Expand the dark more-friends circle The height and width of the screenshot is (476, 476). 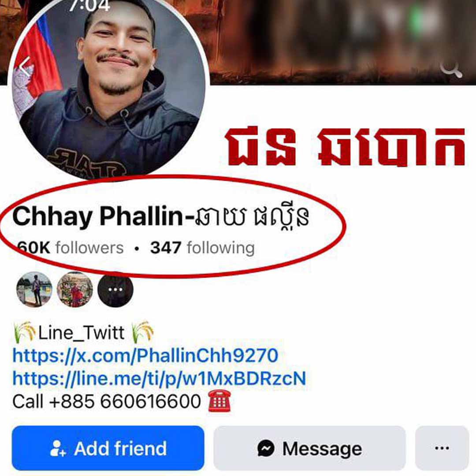tap(115, 289)
